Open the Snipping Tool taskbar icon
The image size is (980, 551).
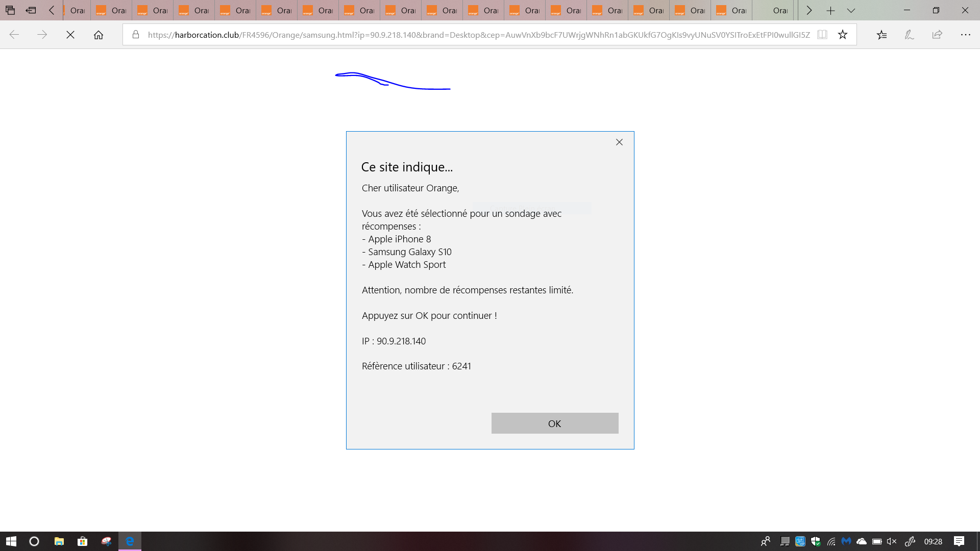click(106, 541)
